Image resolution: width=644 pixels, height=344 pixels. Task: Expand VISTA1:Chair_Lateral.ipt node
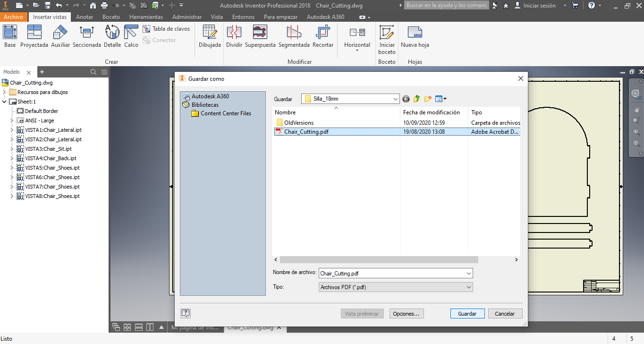pos(12,130)
